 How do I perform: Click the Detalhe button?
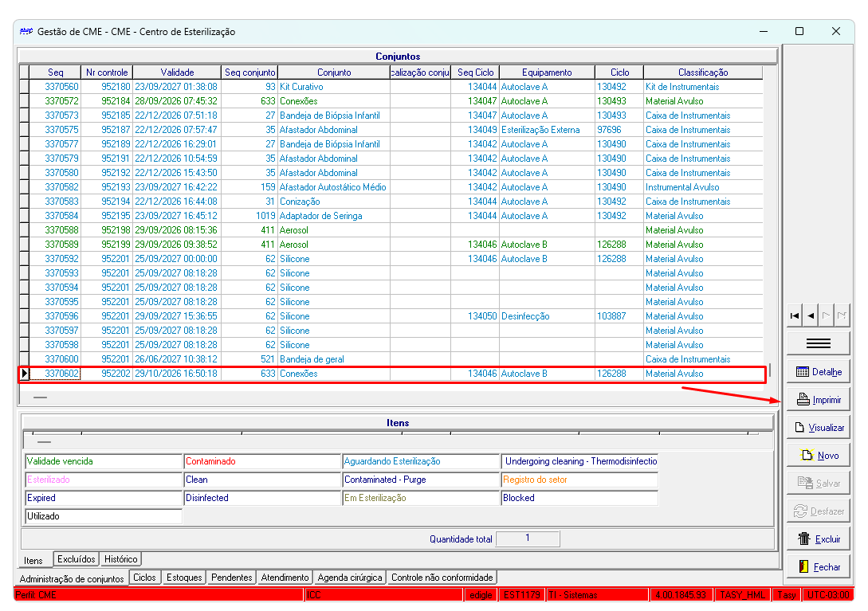tap(818, 372)
